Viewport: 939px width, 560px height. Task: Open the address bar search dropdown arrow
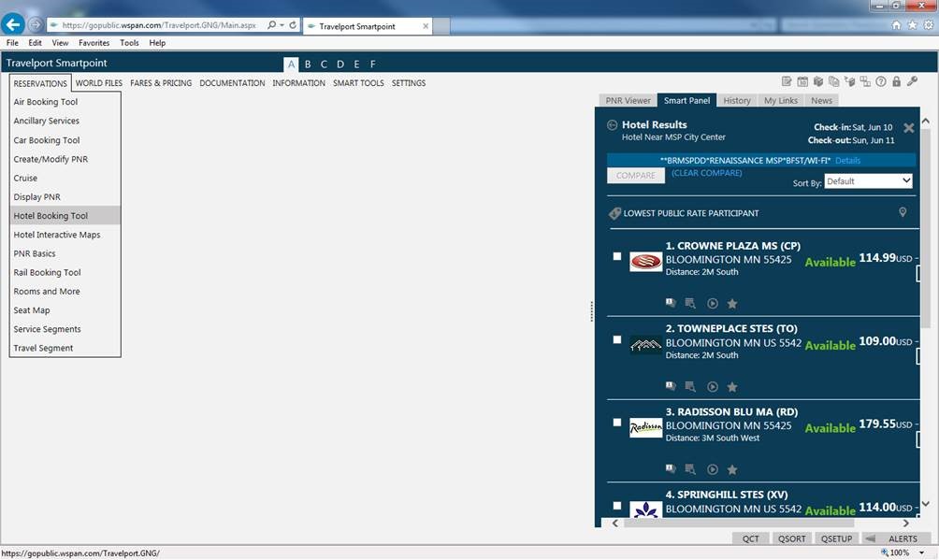282,25
